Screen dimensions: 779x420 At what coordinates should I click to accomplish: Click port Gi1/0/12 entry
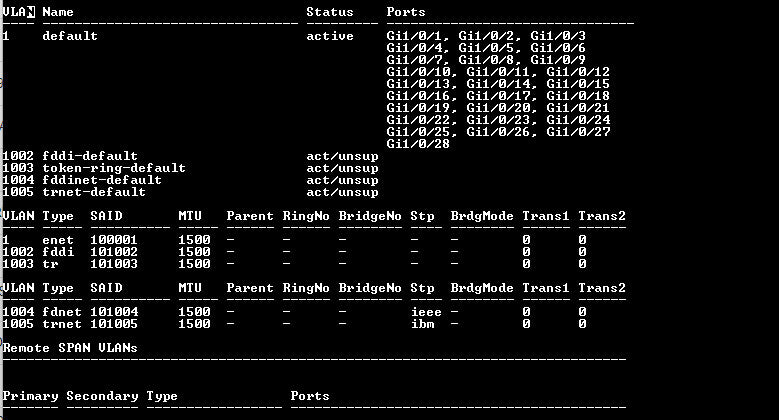pyautogui.click(x=578, y=72)
